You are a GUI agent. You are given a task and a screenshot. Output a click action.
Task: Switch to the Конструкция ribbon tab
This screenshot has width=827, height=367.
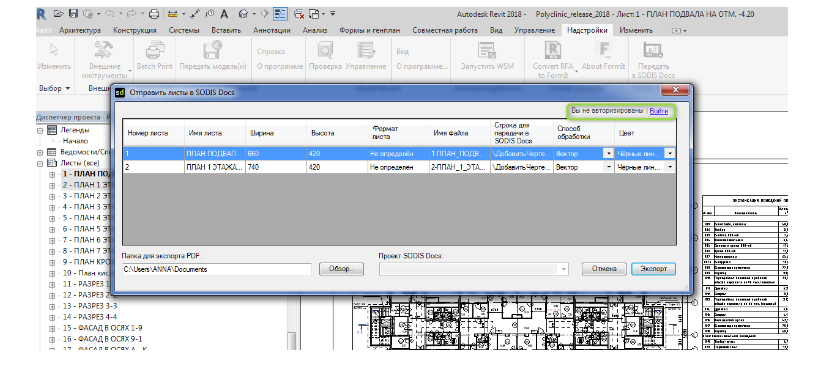coord(134,31)
